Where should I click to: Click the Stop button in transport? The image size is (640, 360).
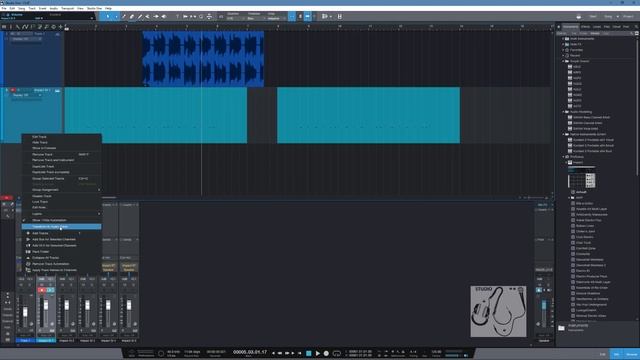(x=309, y=353)
